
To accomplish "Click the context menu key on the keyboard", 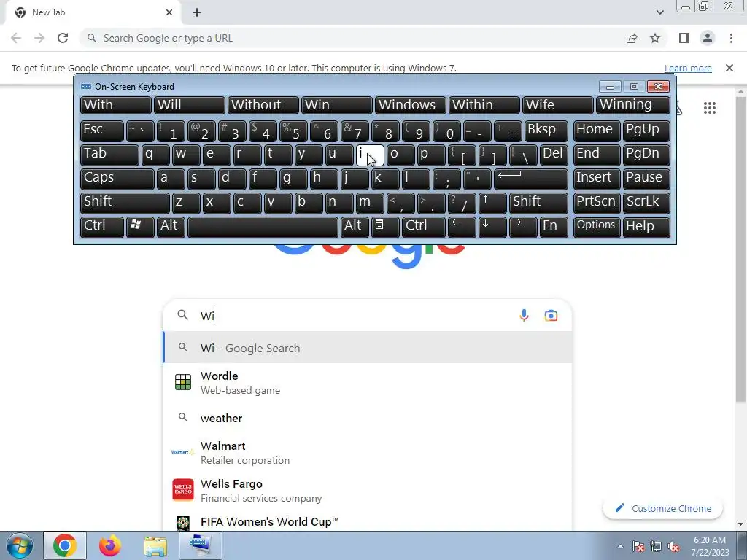I will (x=385, y=227).
